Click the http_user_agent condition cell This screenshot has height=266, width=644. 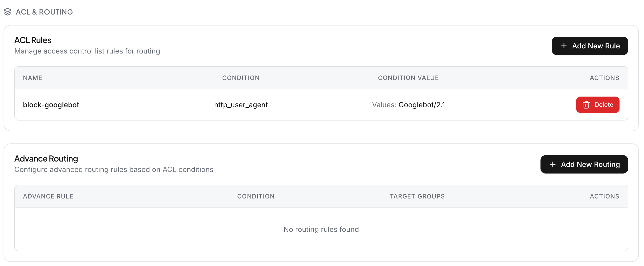[x=241, y=105]
